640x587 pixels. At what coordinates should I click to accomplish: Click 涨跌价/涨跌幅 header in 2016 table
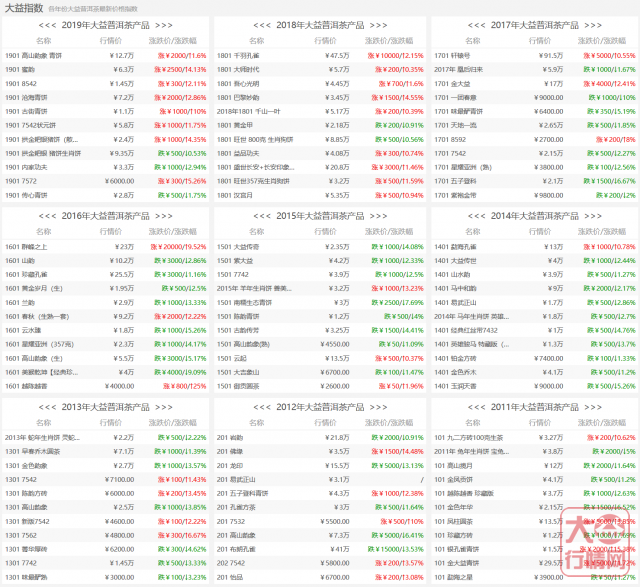click(x=179, y=232)
